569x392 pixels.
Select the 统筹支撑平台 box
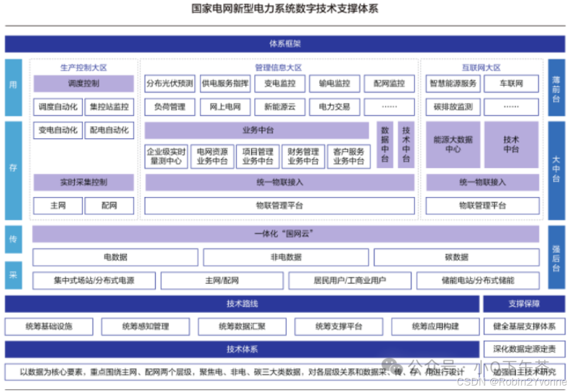[339, 326]
